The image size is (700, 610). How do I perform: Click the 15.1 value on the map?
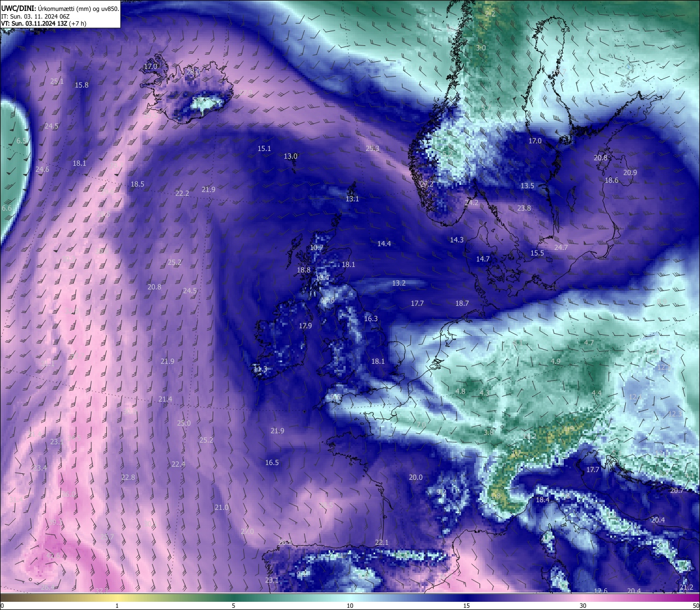point(264,149)
